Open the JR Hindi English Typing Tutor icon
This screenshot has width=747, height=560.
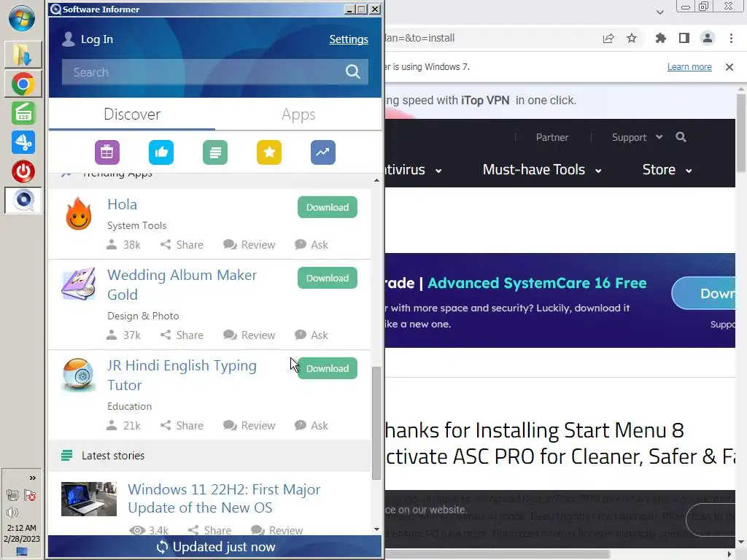(79, 374)
